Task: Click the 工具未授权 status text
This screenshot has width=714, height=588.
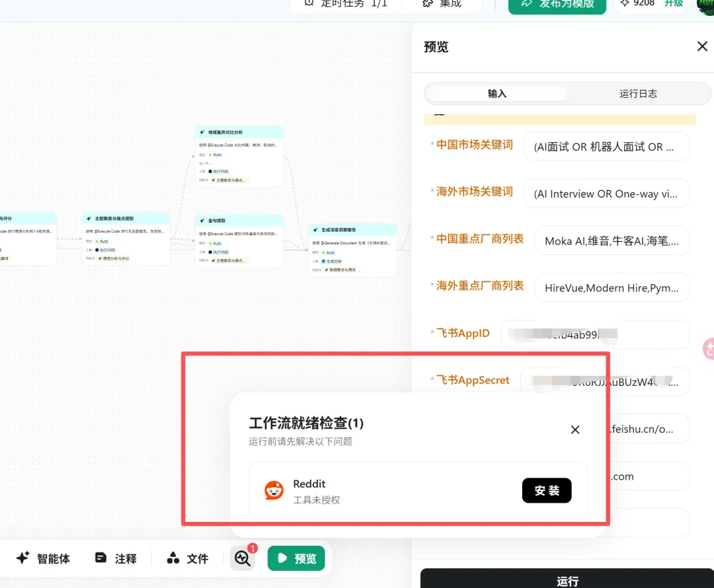Action: click(317, 499)
